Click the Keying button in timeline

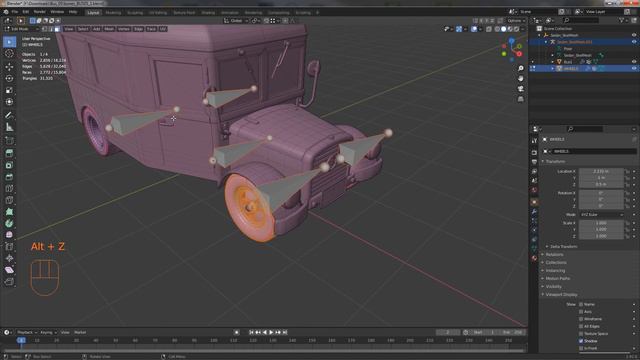click(x=48, y=333)
